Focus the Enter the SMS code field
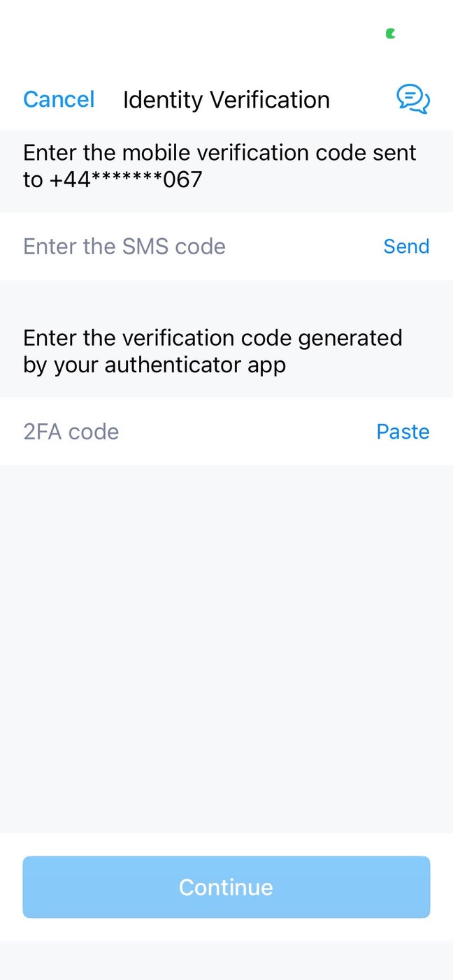 click(196, 246)
